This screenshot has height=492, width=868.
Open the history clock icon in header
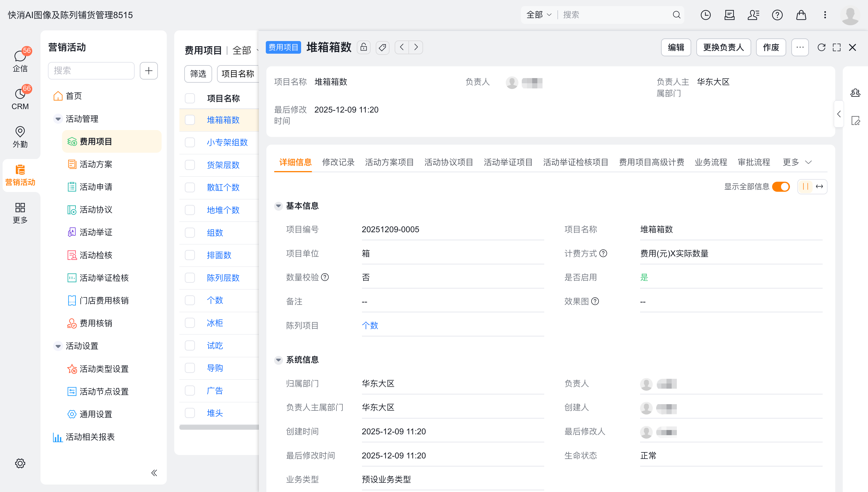pos(706,15)
